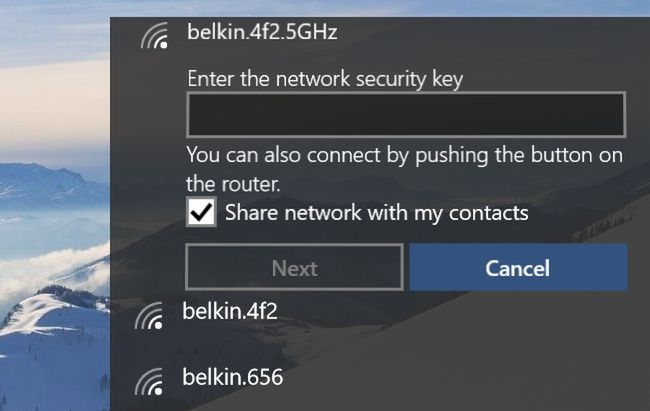Focus the network security key input box
The image size is (650, 411).
pyautogui.click(x=406, y=114)
